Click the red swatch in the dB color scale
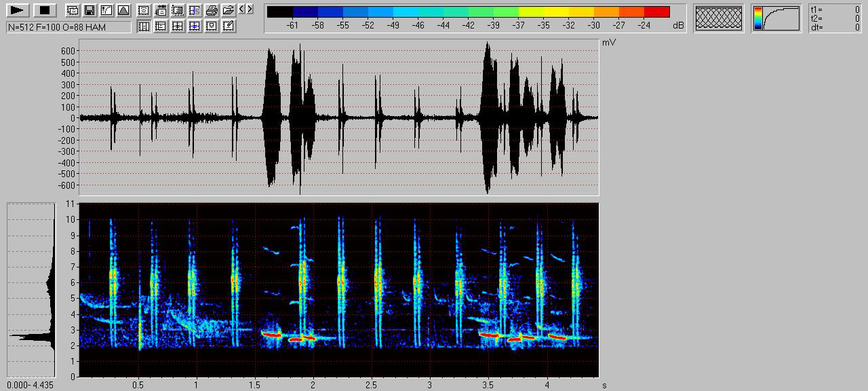 point(656,12)
